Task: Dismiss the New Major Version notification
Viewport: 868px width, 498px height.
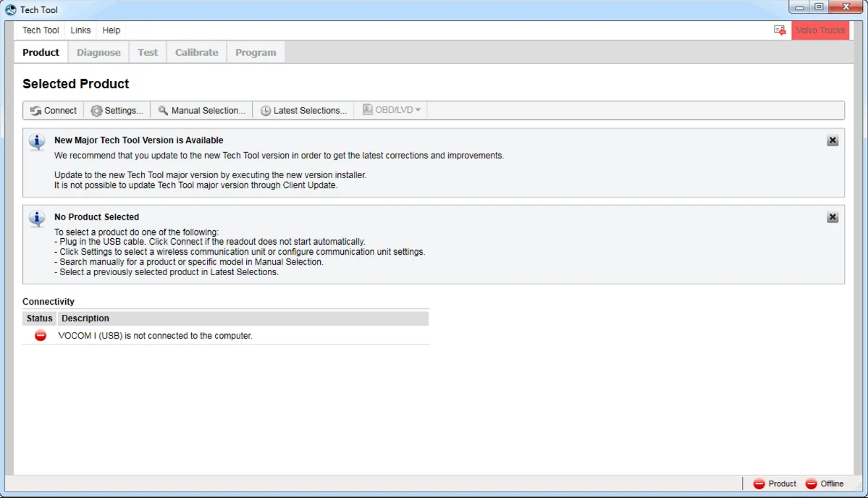Action: click(x=833, y=140)
